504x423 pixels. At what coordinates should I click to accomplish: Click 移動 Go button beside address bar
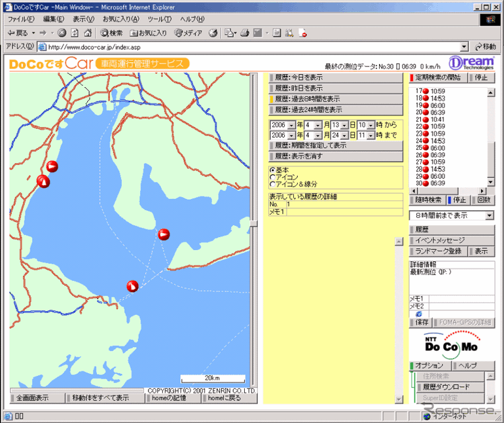click(x=486, y=47)
